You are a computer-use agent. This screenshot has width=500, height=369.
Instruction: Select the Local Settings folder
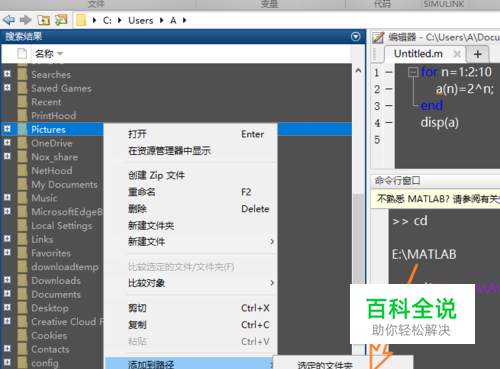point(62,226)
